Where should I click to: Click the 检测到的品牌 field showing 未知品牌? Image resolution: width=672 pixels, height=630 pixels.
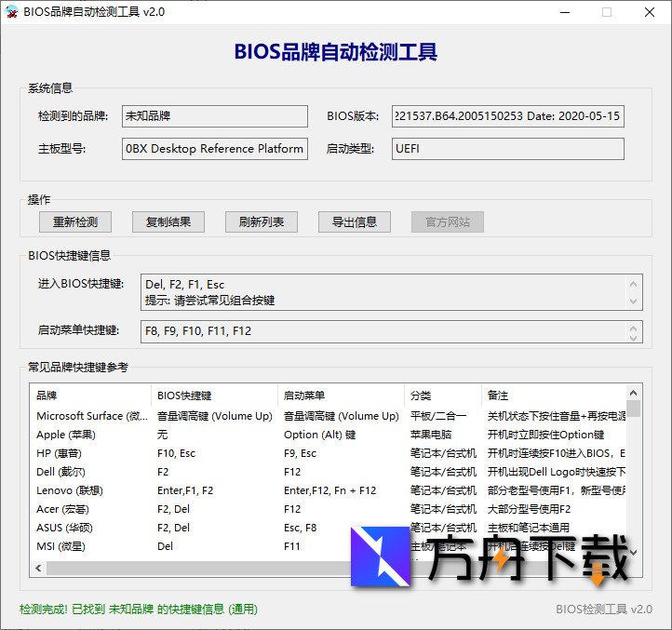tap(215, 116)
